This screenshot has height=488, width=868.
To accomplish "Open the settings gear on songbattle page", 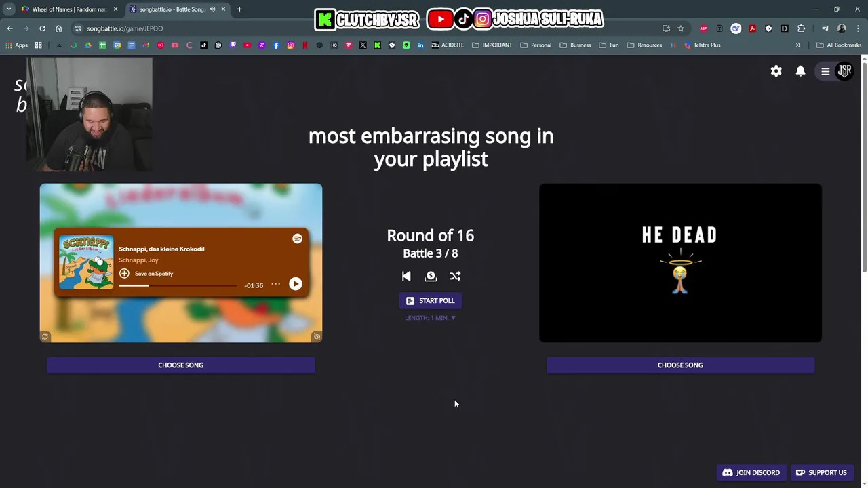I will pos(776,71).
